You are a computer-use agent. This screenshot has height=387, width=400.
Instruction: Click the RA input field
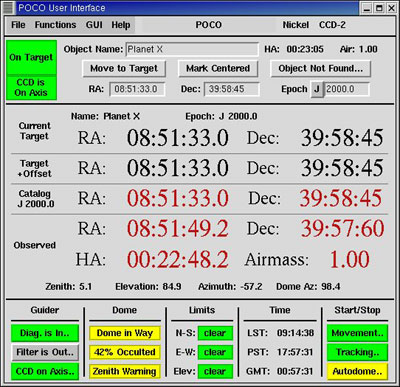137,89
